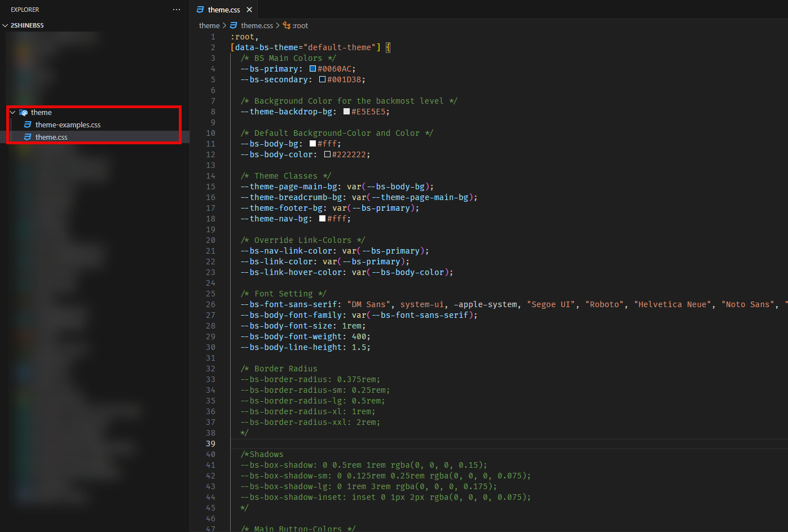
Task: Click the #222222 body color swatch
Action: coord(327,154)
